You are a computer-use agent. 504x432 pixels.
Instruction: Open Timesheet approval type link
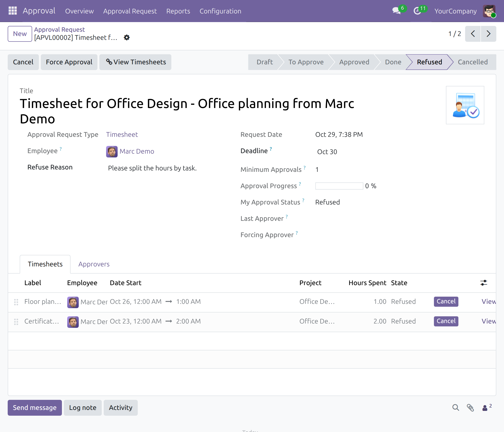point(122,134)
